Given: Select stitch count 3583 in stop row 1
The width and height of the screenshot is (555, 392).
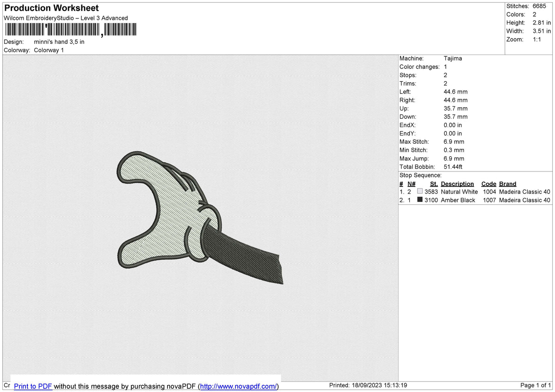Looking at the screenshot, I should 431,192.
